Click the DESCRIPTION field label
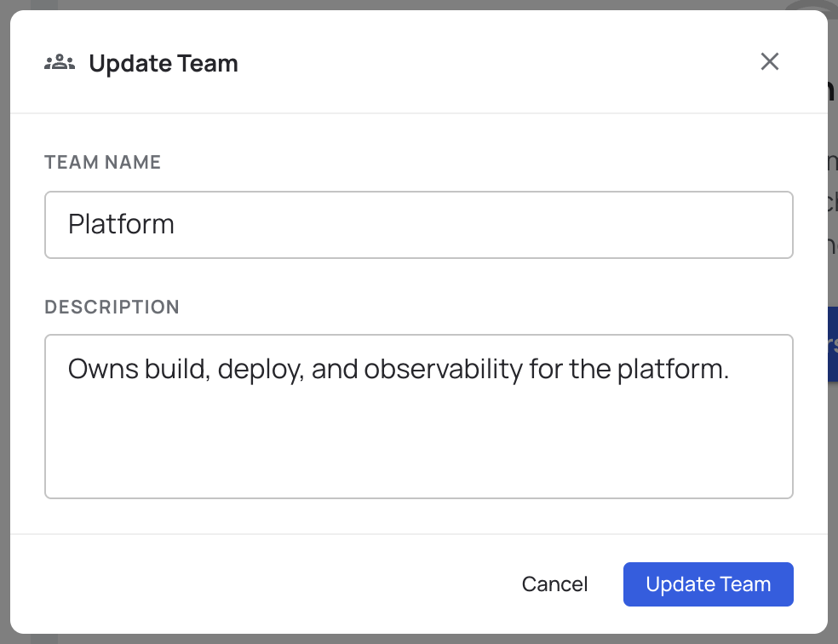Viewport: 838px width, 644px height. 112,307
